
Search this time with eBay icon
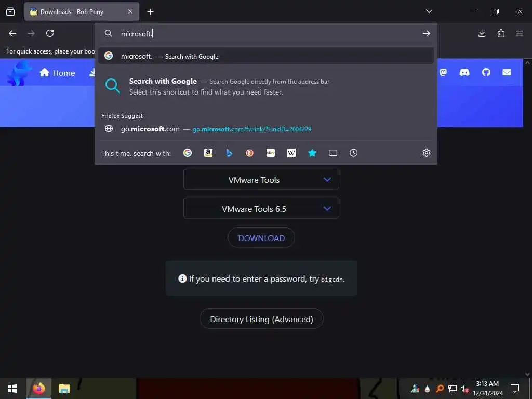pos(271,153)
